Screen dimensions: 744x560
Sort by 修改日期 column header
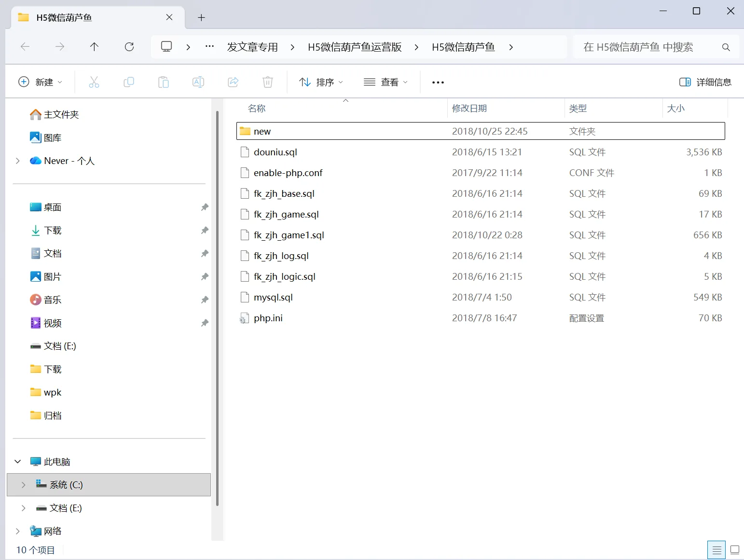pos(506,109)
